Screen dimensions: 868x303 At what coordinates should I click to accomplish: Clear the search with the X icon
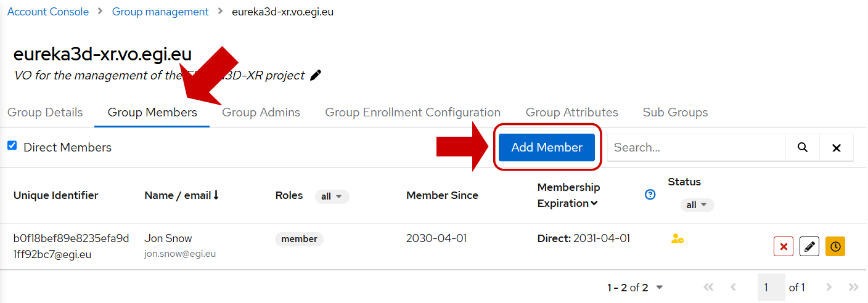click(837, 148)
